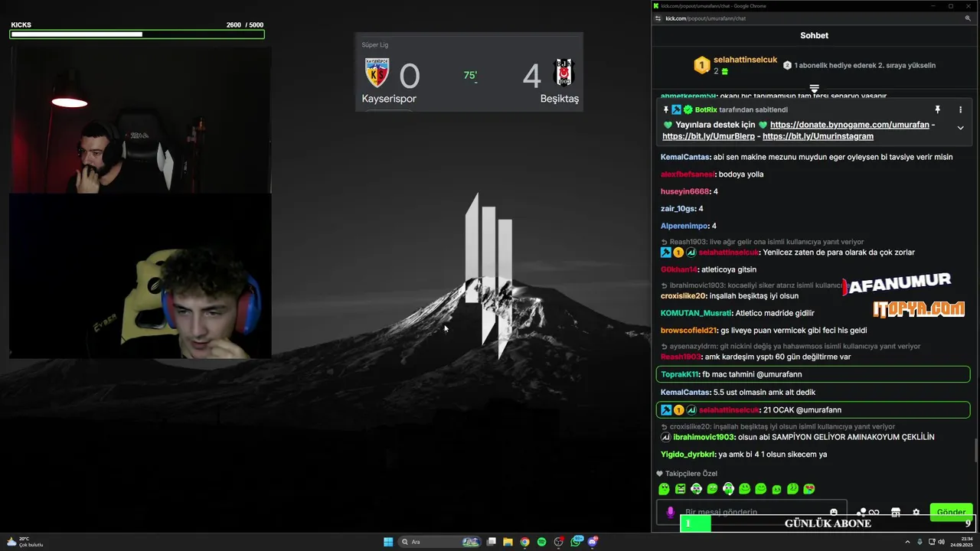The width and height of the screenshot is (980, 551).
Task: Click reply reference to Reash1903 message
Action: click(x=766, y=242)
